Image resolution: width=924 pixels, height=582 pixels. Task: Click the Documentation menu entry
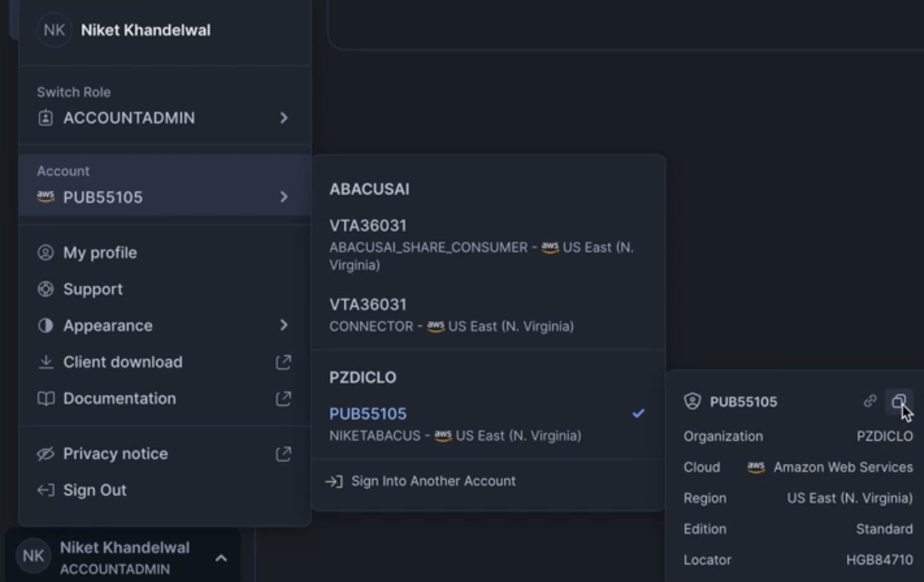pyautogui.click(x=120, y=399)
